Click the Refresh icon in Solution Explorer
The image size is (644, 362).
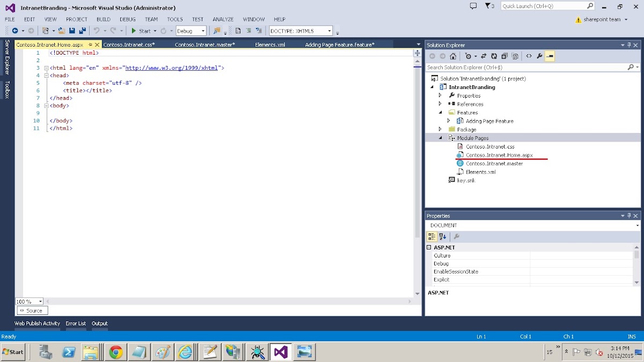click(494, 56)
